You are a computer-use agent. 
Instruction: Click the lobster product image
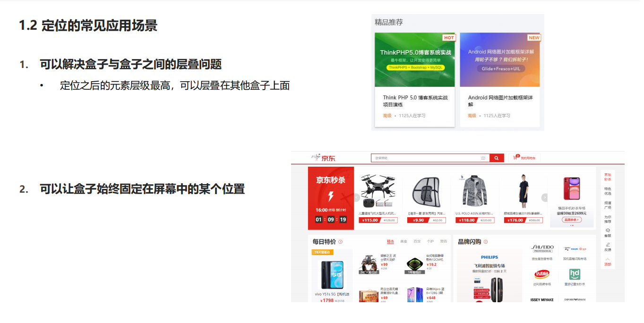369,264
